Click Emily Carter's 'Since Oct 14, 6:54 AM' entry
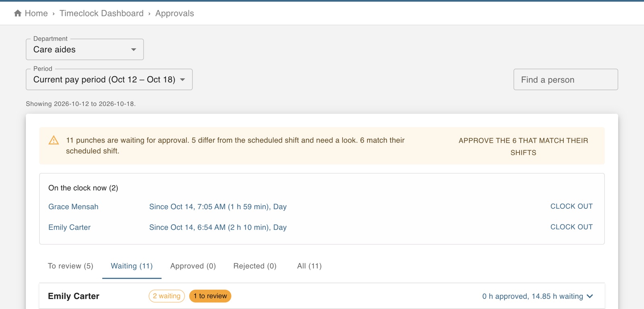This screenshot has width=644, height=309. coord(218,227)
